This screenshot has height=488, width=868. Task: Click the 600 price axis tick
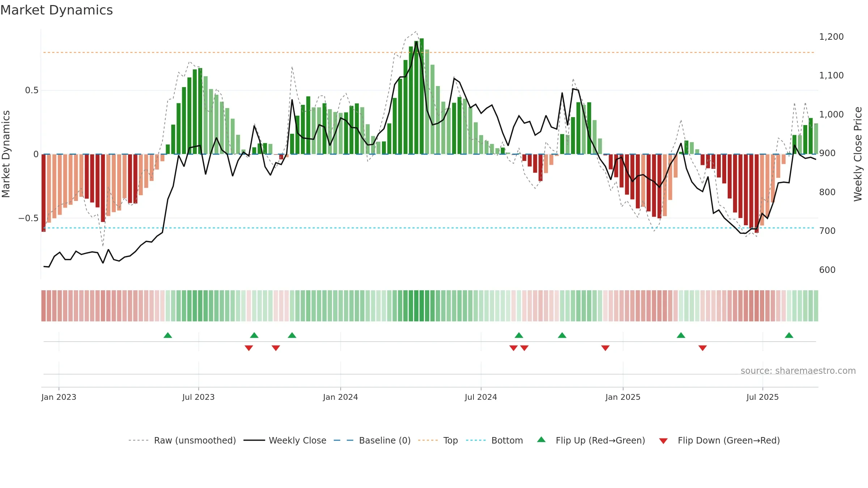coord(827,270)
